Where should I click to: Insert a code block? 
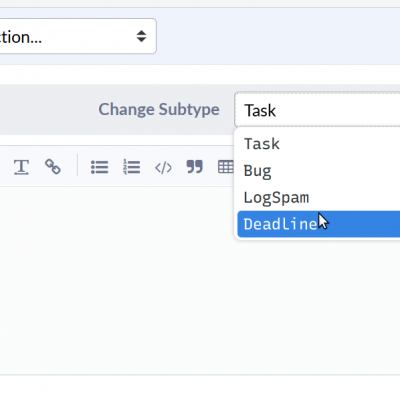163,168
